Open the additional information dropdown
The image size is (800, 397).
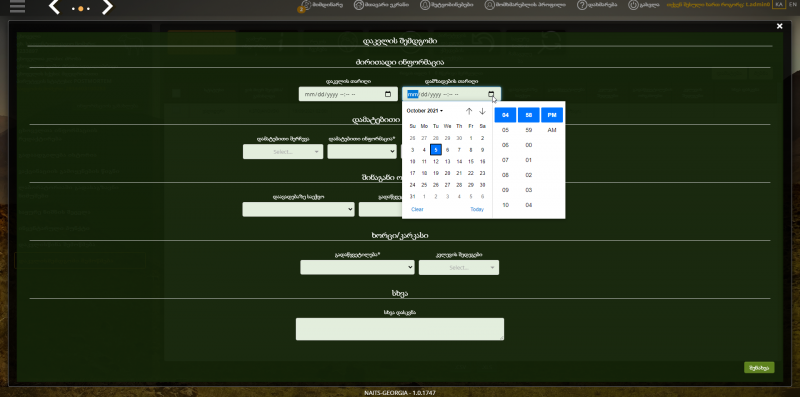point(362,152)
